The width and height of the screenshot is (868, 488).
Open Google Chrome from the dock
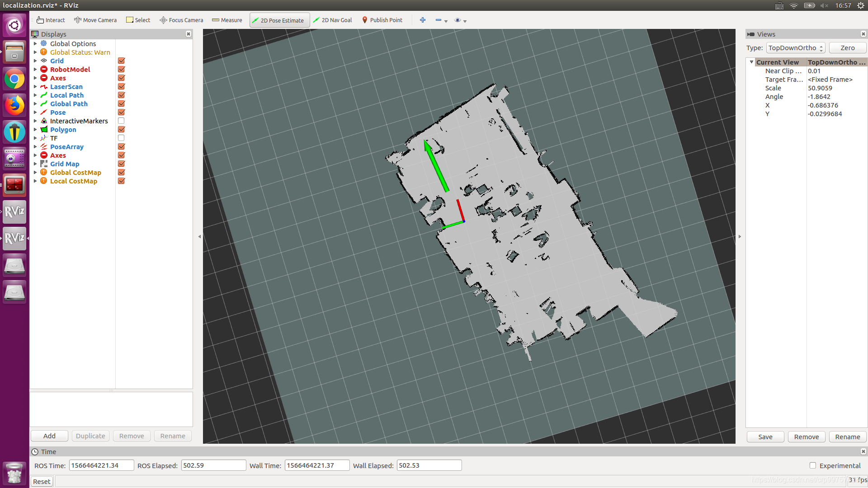pyautogui.click(x=14, y=79)
